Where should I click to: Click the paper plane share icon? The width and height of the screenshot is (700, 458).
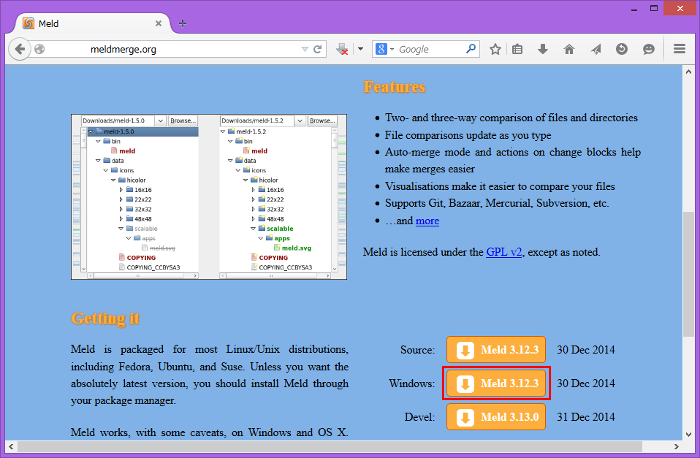596,49
